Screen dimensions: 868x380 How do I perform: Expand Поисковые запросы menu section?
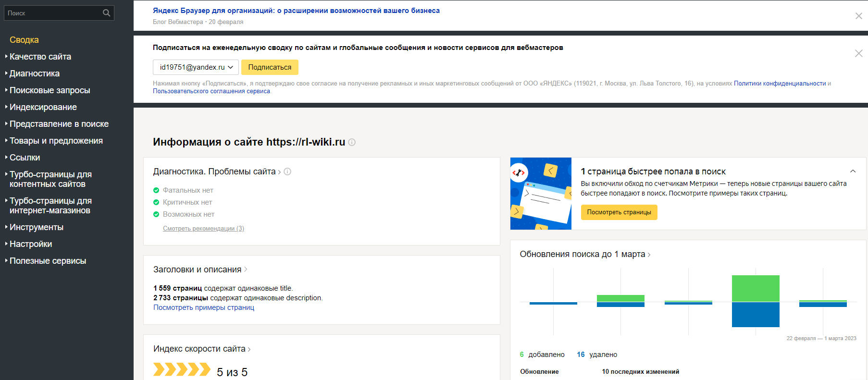[x=50, y=90]
